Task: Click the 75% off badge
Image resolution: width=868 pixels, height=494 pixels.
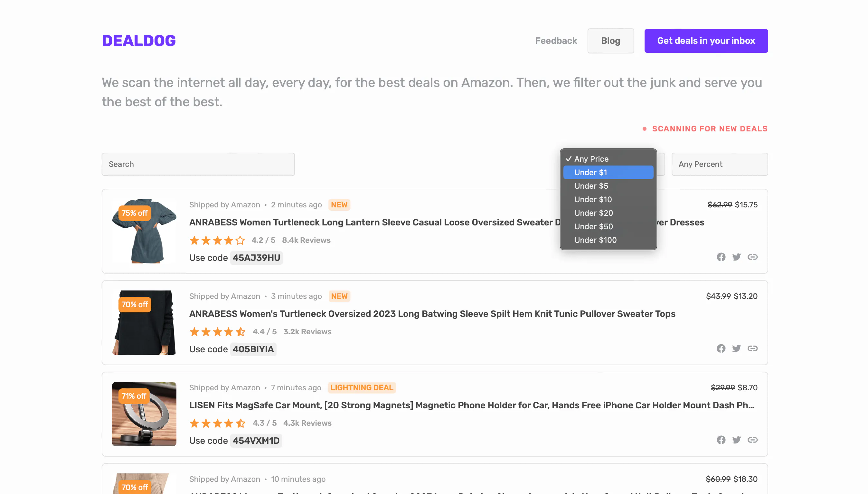Action: [134, 213]
